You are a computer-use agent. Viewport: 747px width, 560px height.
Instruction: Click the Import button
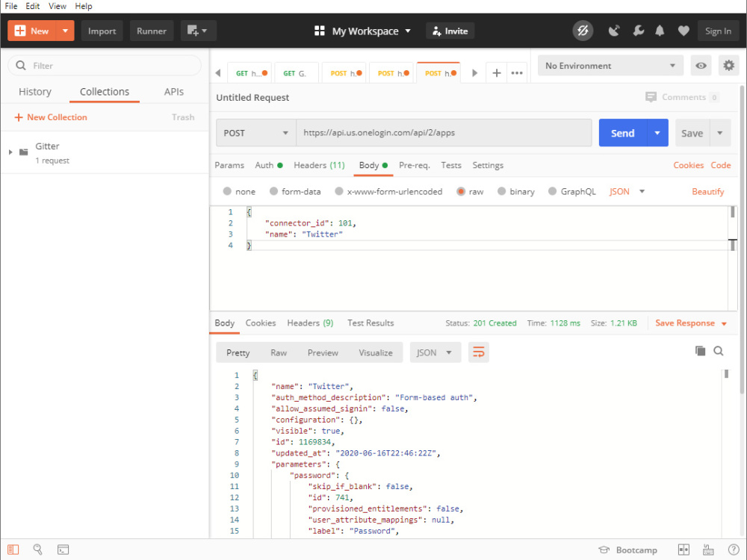[x=102, y=31]
